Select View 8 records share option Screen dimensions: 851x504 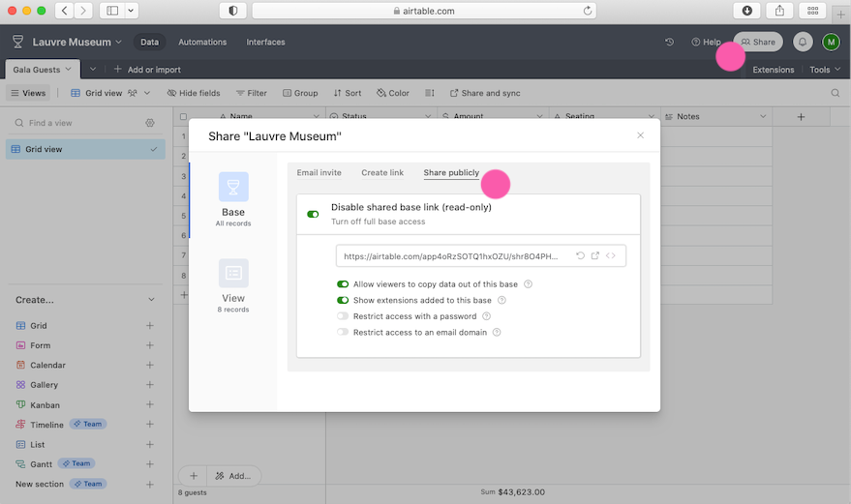(x=233, y=286)
